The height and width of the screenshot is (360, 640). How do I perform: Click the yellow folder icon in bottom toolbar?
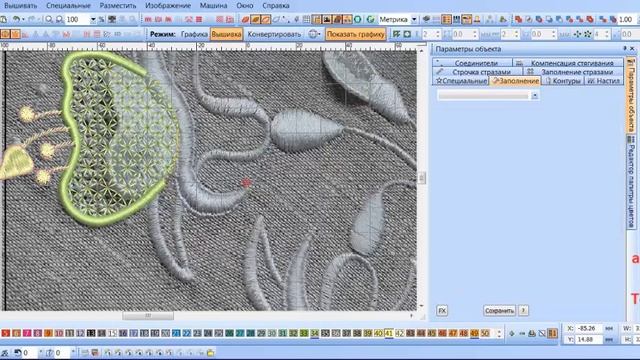click(x=211, y=353)
